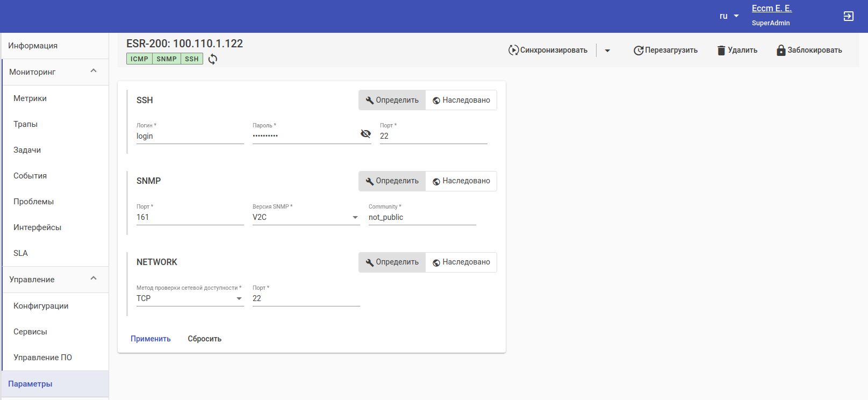Open Трапы in sidebar

tap(55, 124)
